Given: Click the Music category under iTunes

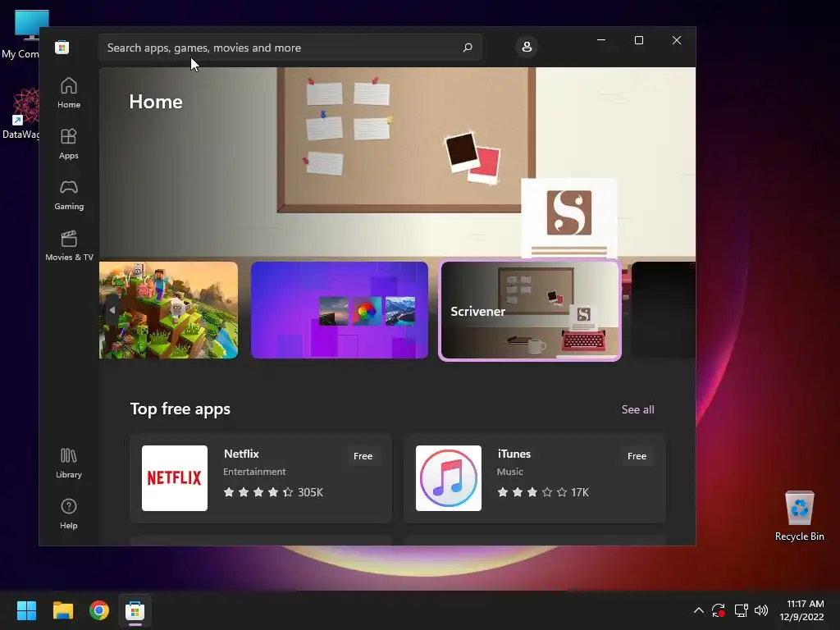Looking at the screenshot, I should [509, 472].
